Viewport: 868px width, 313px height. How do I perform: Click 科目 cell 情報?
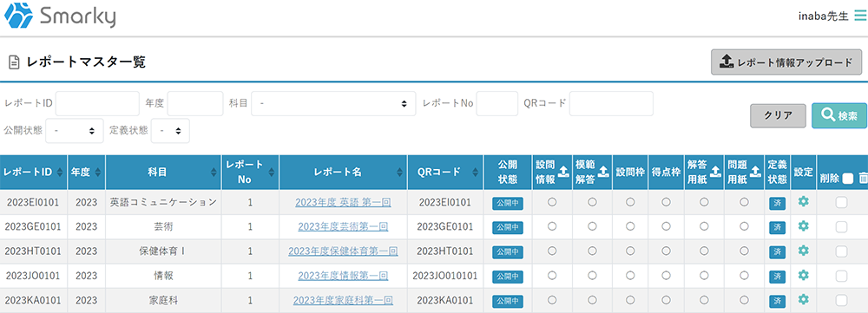click(x=163, y=276)
